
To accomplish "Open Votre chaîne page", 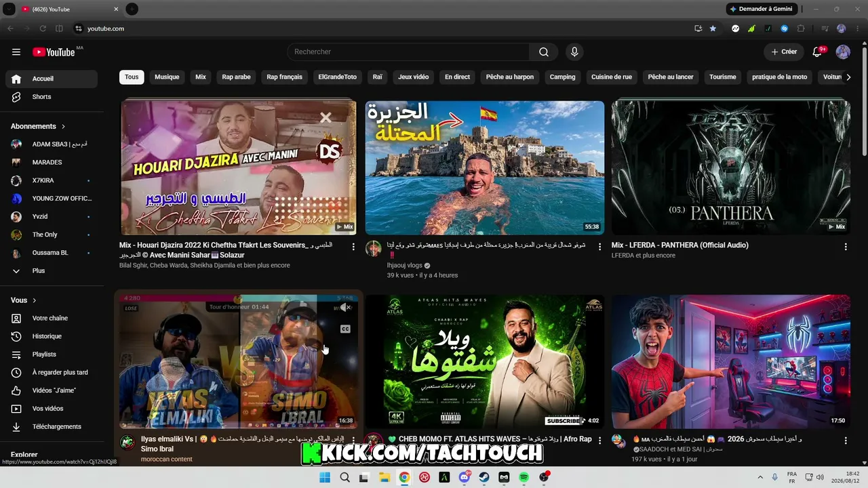I will (52, 319).
